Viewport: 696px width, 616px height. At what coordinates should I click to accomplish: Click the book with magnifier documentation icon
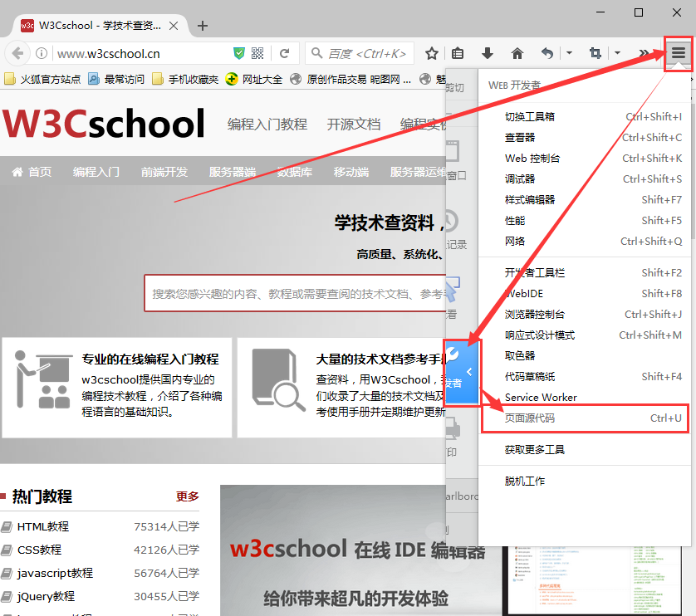pos(278,380)
